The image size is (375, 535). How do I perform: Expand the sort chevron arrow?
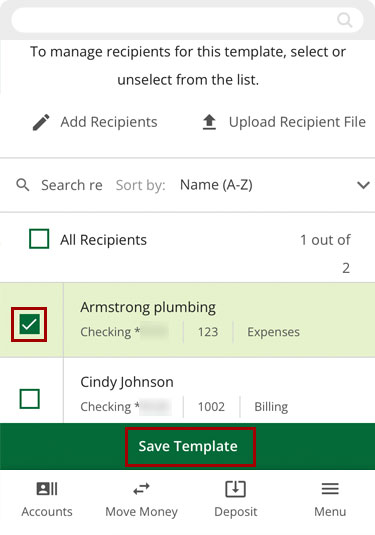363,185
